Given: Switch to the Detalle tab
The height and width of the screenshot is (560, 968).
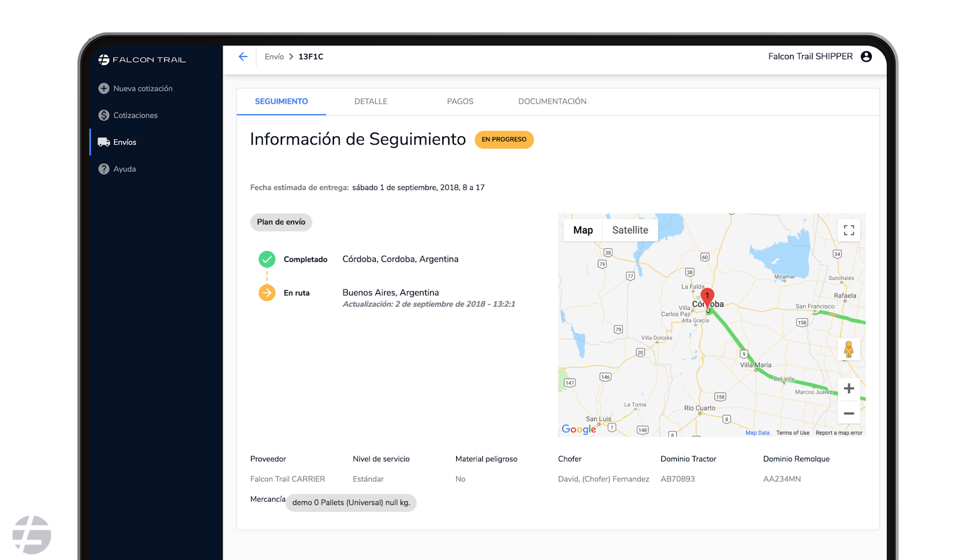Looking at the screenshot, I should pos(371,102).
